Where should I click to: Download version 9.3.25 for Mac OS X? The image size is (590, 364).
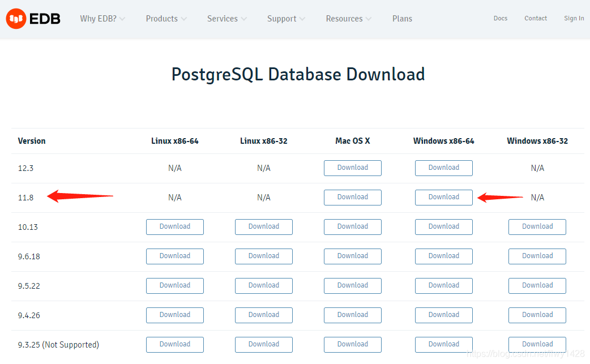click(x=353, y=344)
